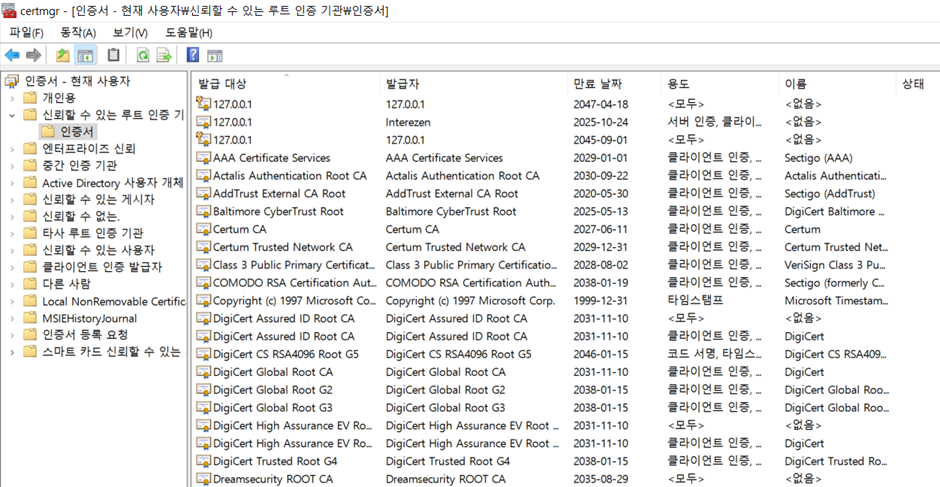This screenshot has width=940, height=487.
Task: Click the expiry date 2046-01-15
Action: point(601,354)
